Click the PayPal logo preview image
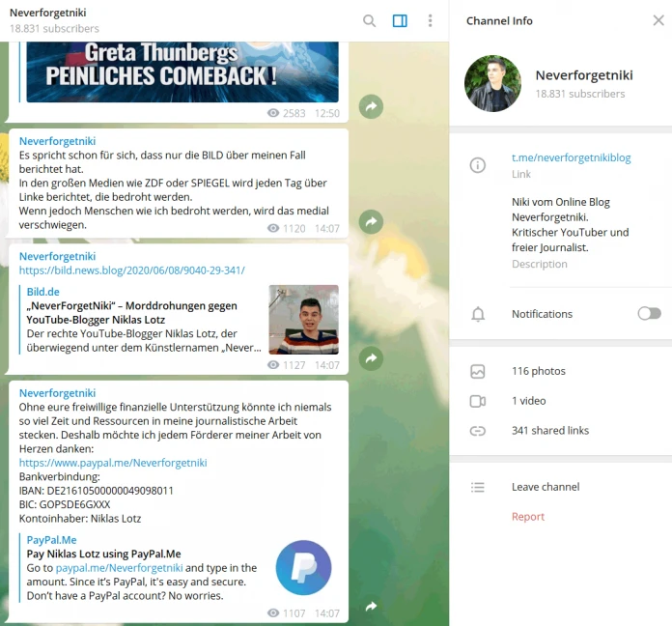Screen dimensions: 672x626 [x=303, y=568]
